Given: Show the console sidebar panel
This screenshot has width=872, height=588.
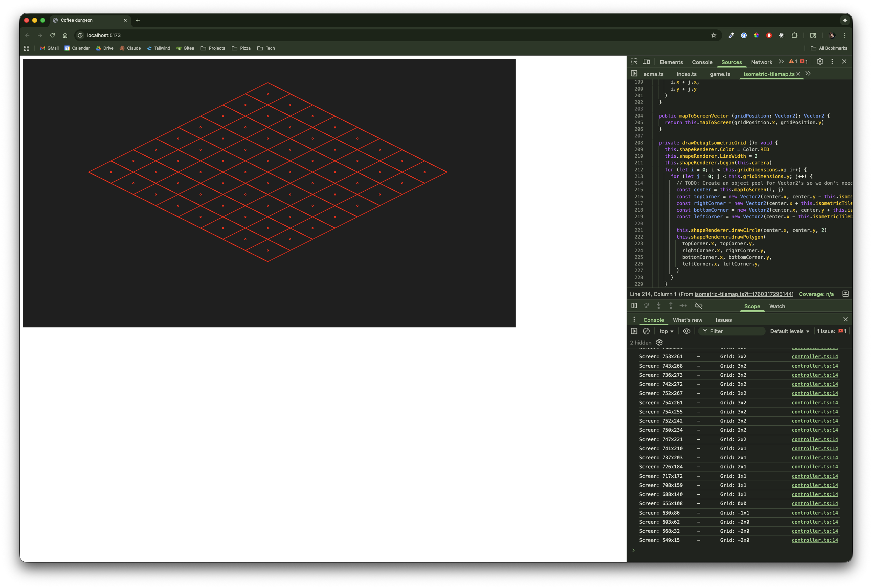Looking at the screenshot, I should click(x=634, y=331).
